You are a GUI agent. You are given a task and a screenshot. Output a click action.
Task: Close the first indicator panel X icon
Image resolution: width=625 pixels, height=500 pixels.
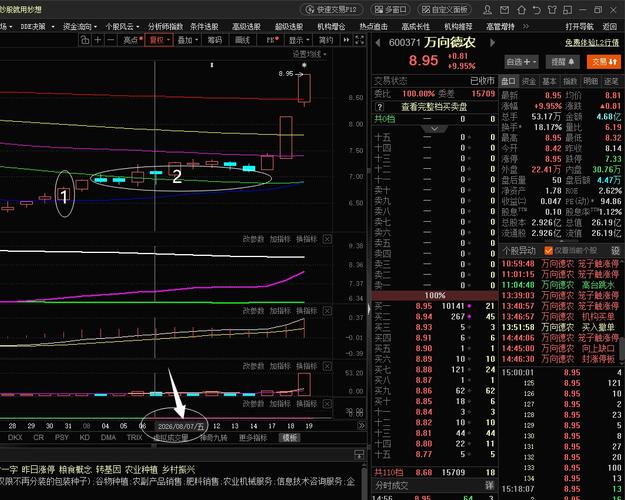coord(327,239)
